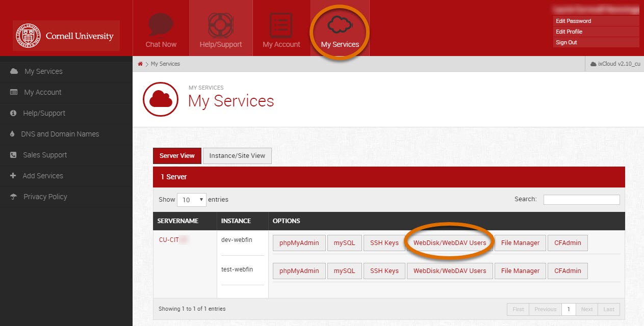
Task: Click phpMyAdmin for test-webfin instance
Action: (299, 271)
